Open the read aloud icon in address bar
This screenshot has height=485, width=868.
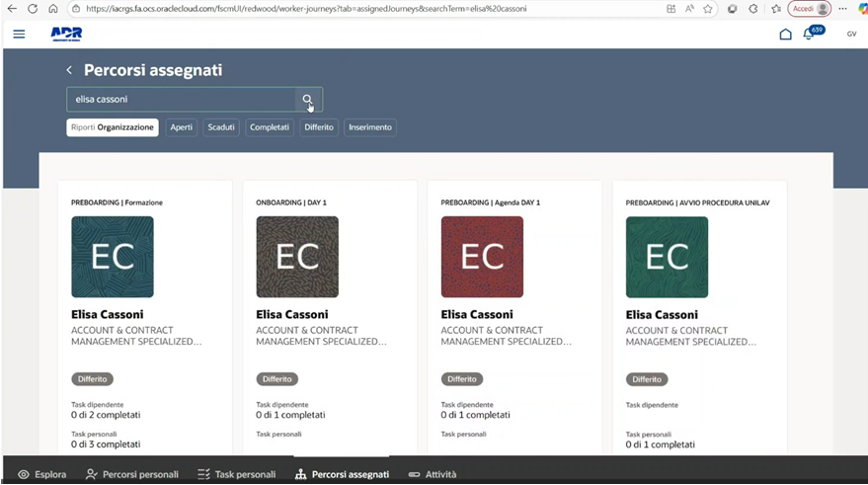689,9
